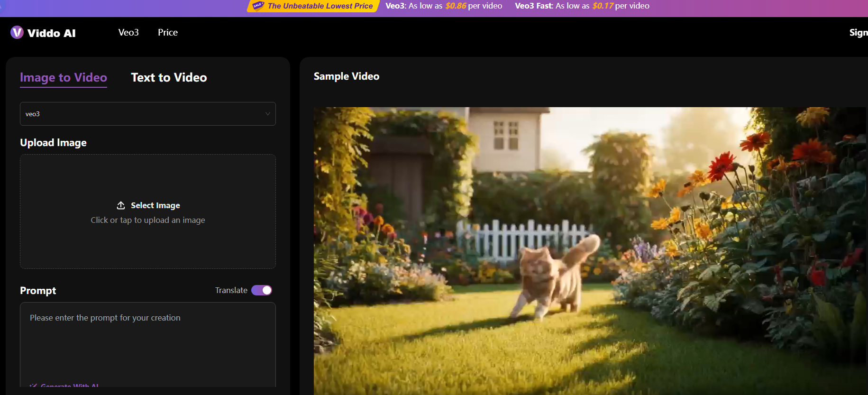The width and height of the screenshot is (868, 395).
Task: Click the Sign in button in header
Action: 859,32
